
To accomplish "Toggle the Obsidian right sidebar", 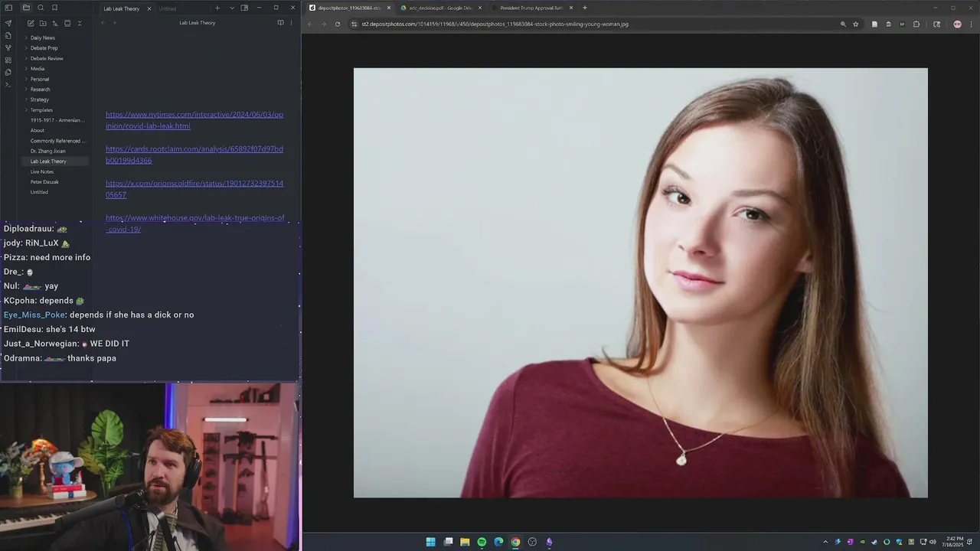I will click(x=244, y=8).
